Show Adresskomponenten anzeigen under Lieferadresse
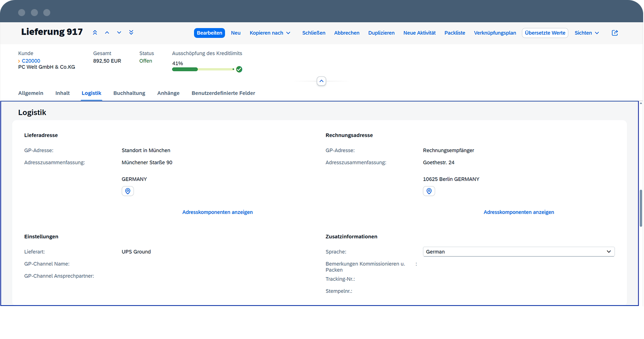The image size is (644, 339). [x=218, y=212]
